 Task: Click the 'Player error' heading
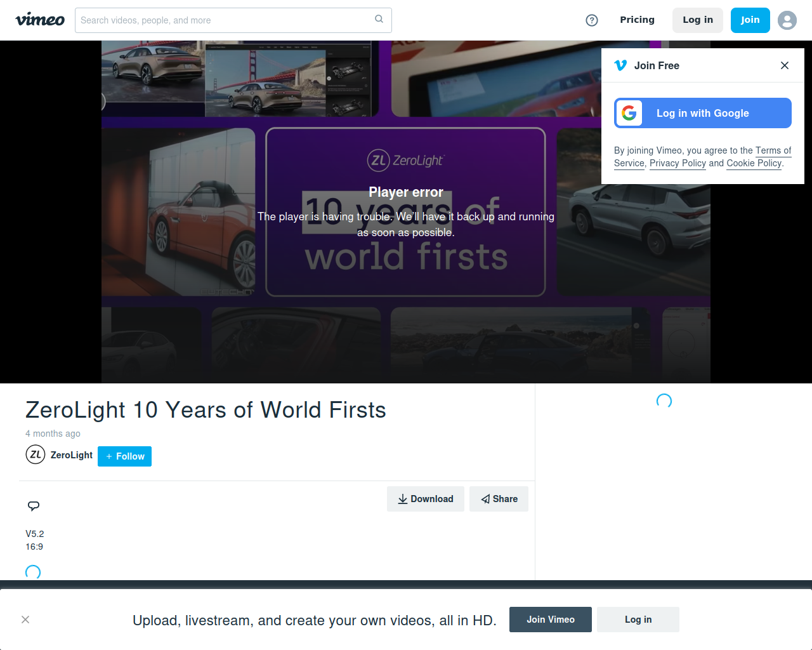406,192
